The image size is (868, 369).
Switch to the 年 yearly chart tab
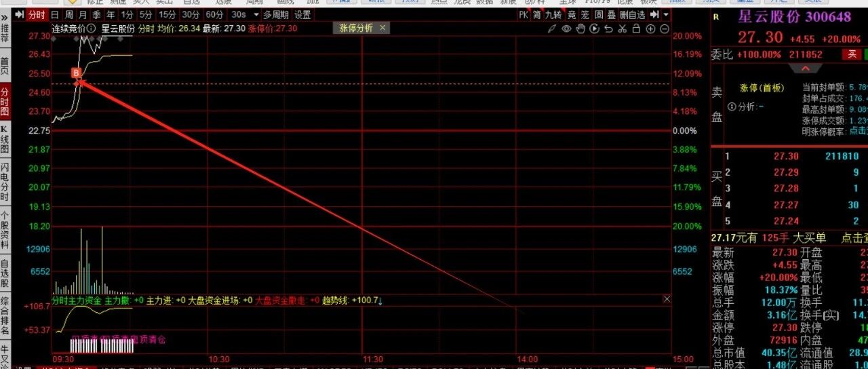[x=111, y=14]
